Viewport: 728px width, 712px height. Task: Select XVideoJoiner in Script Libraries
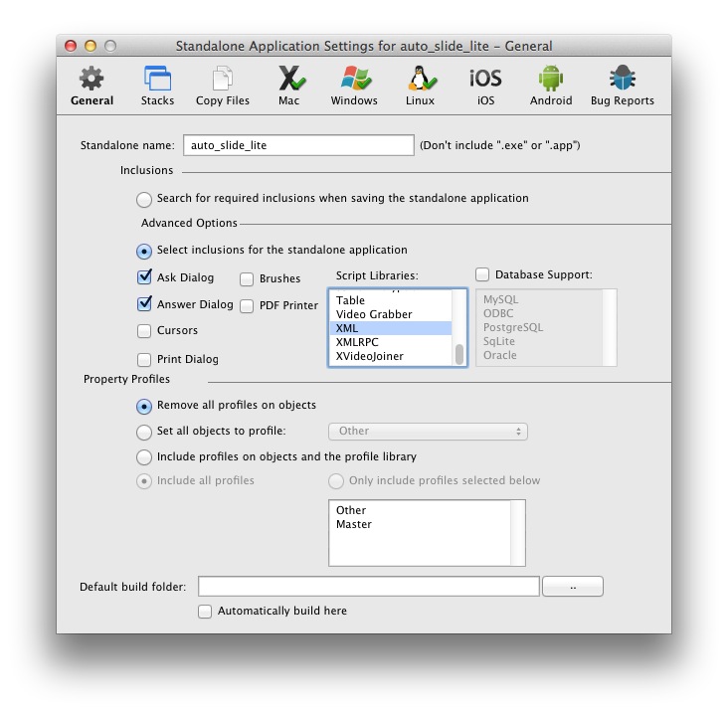click(390, 356)
